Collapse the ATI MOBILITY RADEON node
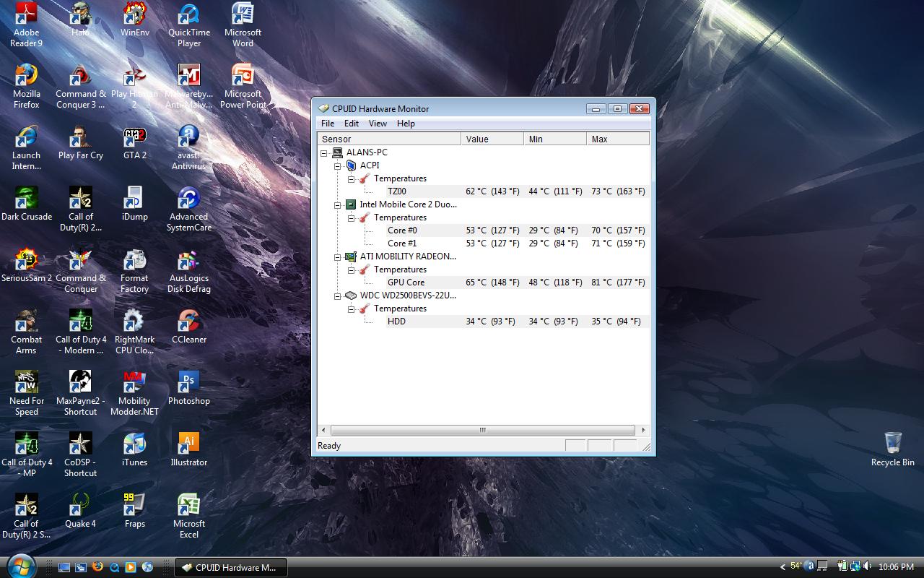 [x=338, y=257]
